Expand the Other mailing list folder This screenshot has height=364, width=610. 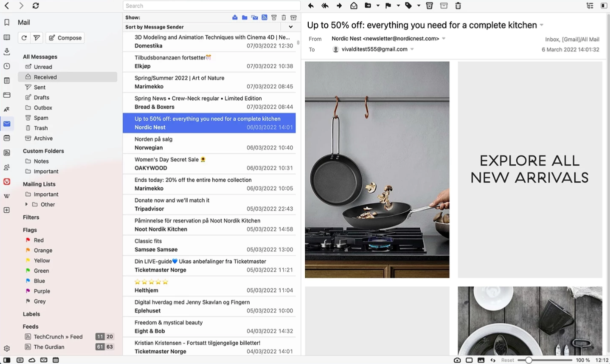point(27,204)
